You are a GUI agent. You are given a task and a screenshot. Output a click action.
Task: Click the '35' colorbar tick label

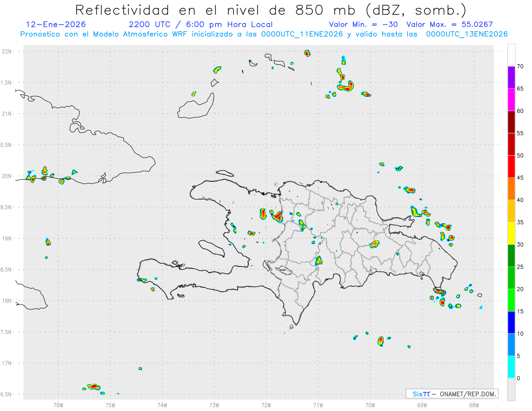(x=520, y=222)
